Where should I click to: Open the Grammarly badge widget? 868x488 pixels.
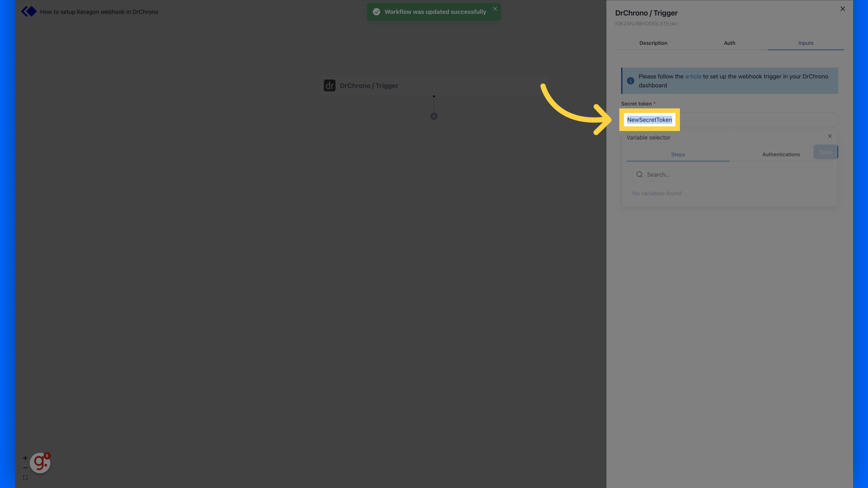pos(40,463)
